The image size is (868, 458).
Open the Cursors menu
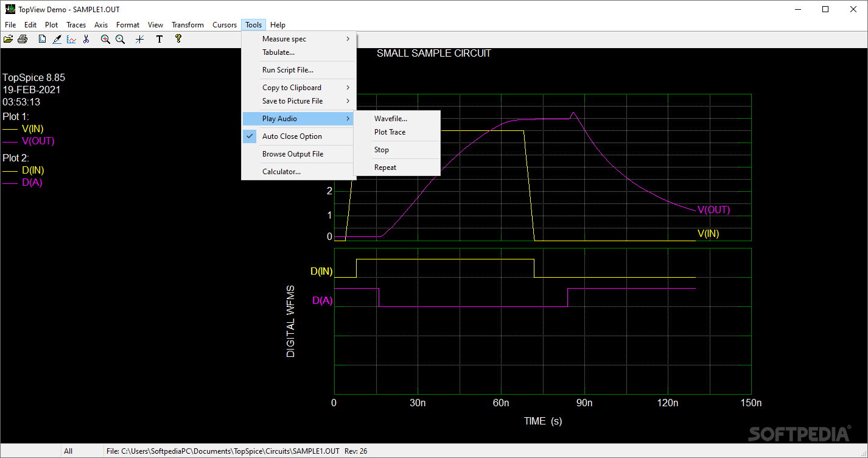point(225,25)
